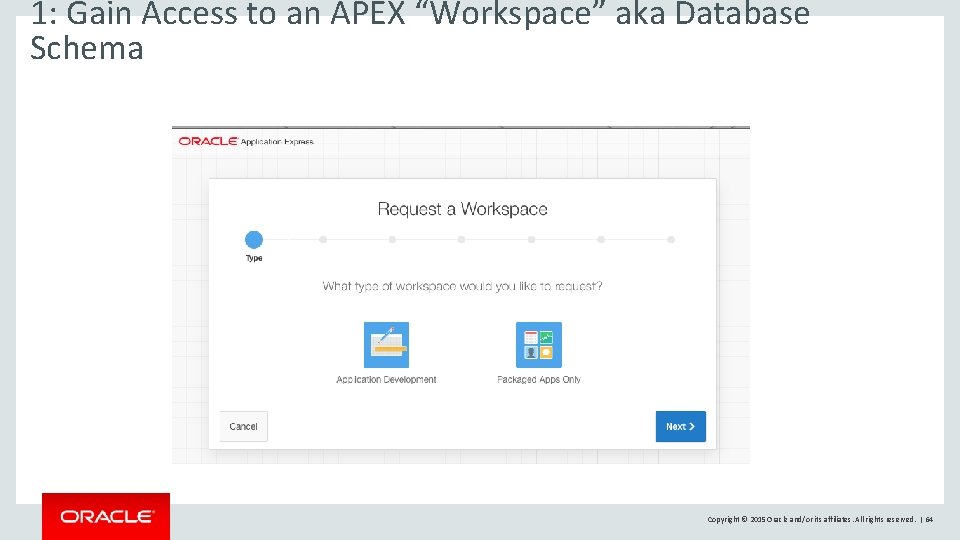Viewport: 960px width, 540px height.
Task: Click the Type step label
Action: click(254, 258)
